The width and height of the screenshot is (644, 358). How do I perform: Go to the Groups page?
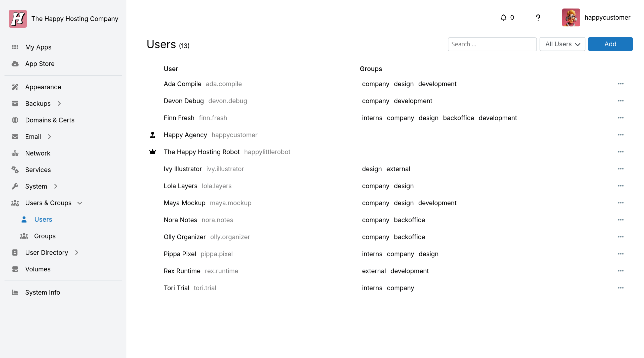(x=45, y=236)
